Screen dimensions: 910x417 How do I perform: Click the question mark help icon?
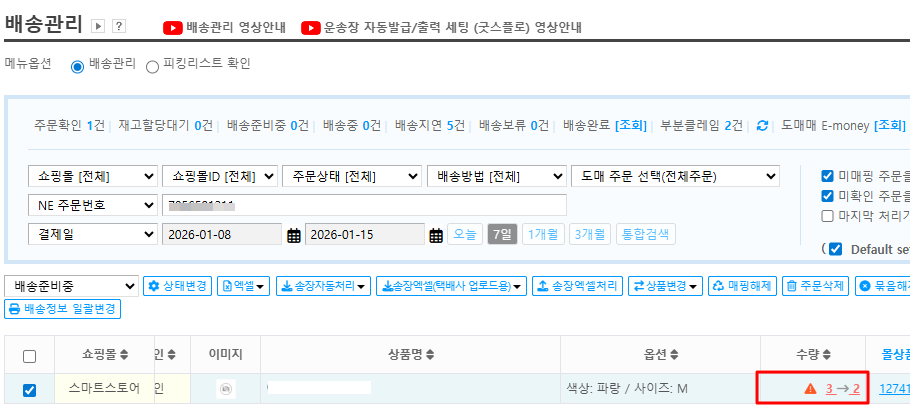(x=119, y=26)
